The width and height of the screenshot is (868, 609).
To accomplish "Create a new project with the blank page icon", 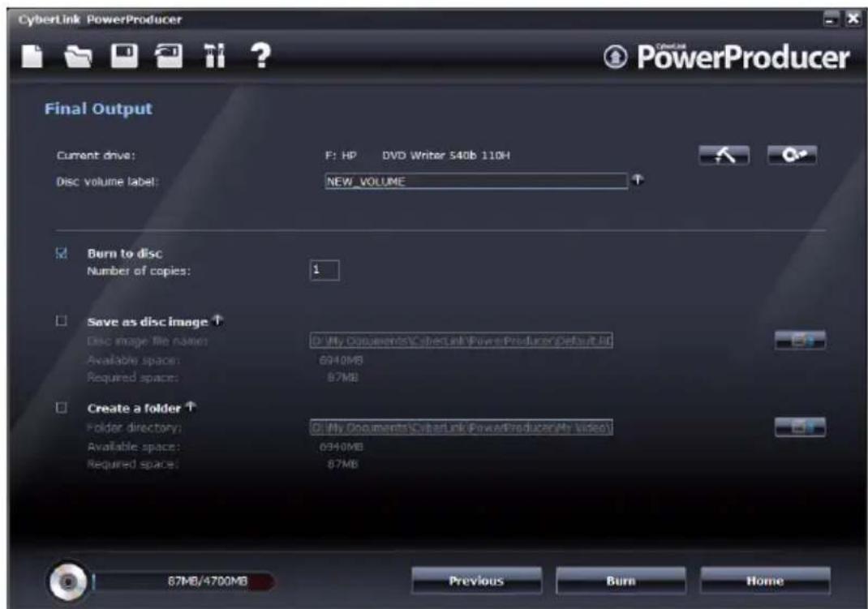I will (x=32, y=57).
